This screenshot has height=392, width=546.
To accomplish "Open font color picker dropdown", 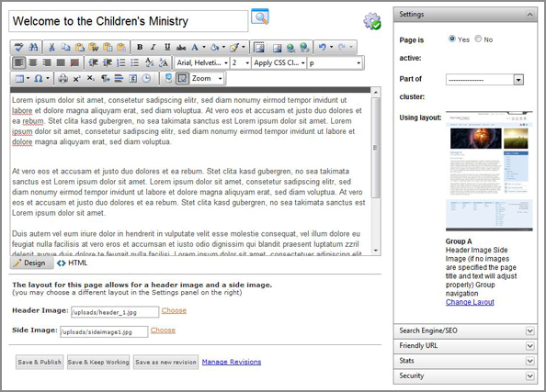I will (204, 48).
